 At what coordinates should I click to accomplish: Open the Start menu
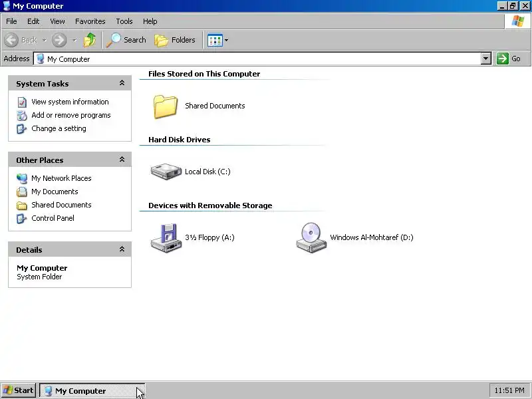(19, 390)
